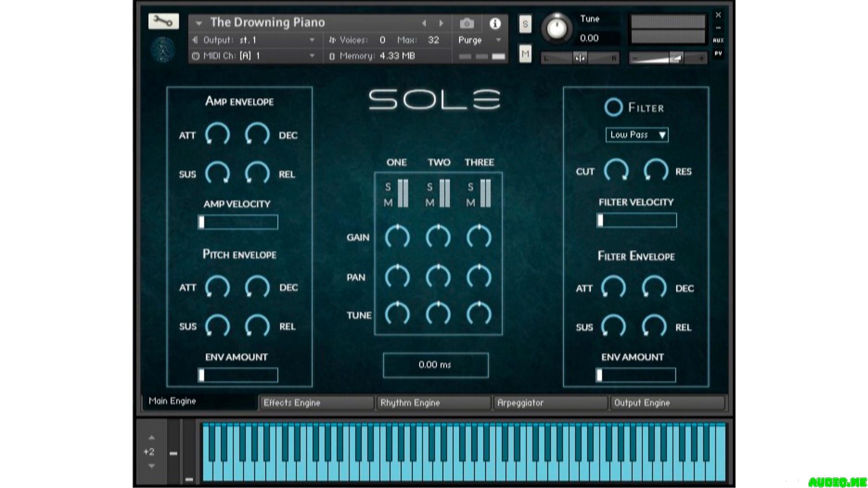868x488 pixels.
Task: Click the 0.00 ms value field
Action: tap(436, 365)
